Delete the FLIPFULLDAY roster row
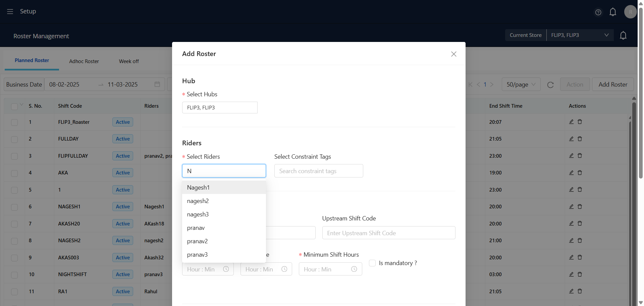 click(x=580, y=156)
